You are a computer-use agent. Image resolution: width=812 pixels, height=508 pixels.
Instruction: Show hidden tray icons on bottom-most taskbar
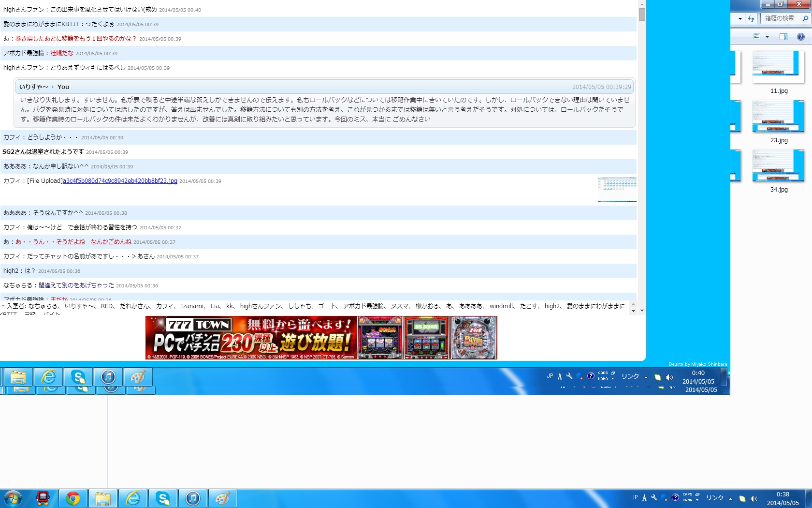tap(730, 498)
